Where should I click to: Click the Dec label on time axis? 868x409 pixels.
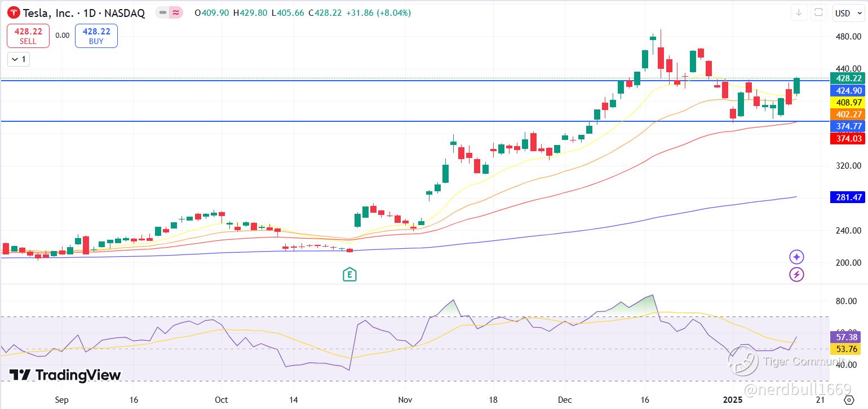565,400
